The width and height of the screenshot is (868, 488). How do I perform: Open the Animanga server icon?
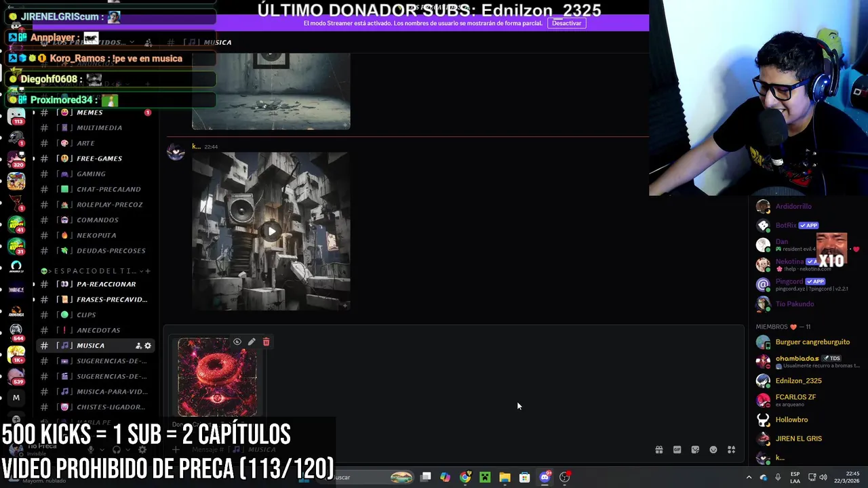coord(16,310)
